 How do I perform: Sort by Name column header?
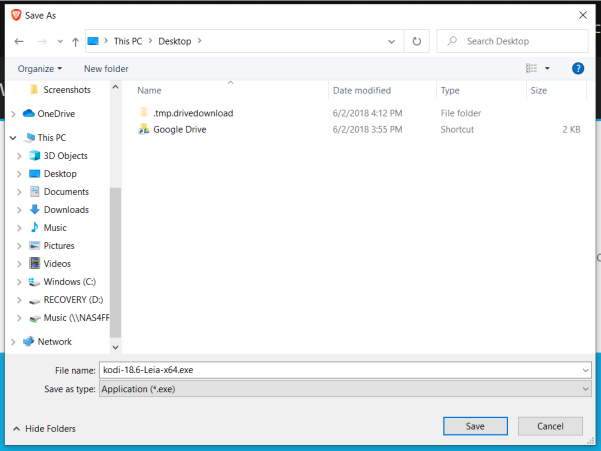click(x=149, y=90)
